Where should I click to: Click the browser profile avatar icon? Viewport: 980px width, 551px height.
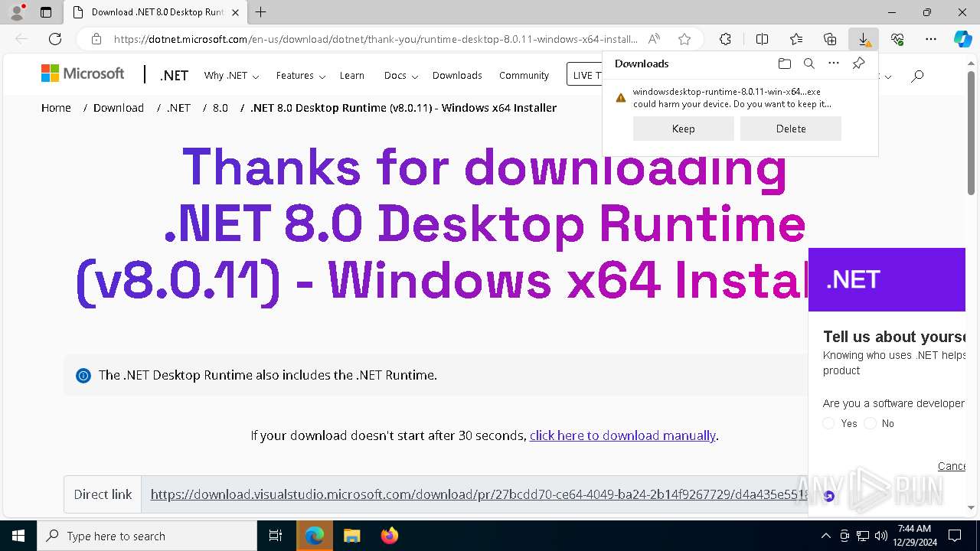coord(16,12)
